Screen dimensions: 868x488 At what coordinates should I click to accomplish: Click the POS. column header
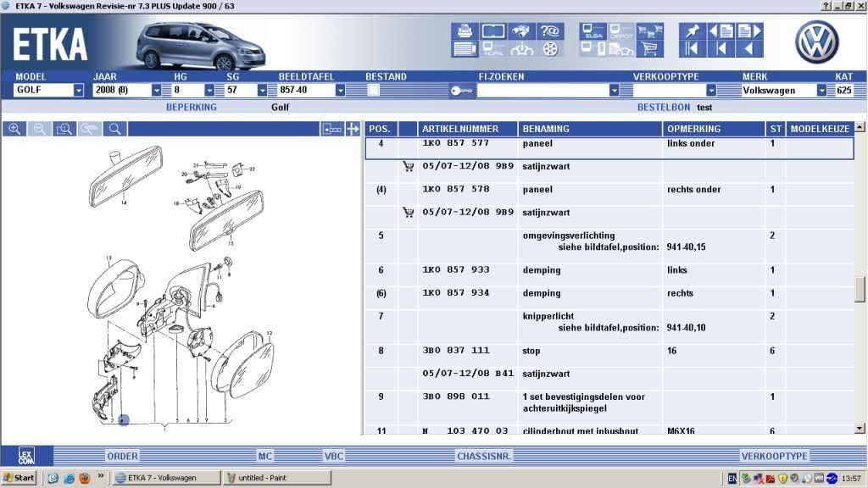click(x=380, y=129)
